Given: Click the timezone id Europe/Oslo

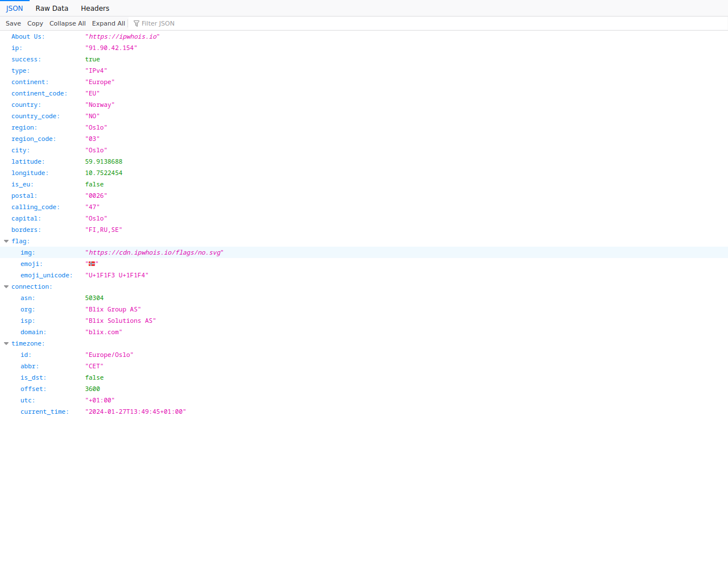Looking at the screenshot, I should (x=109, y=355).
